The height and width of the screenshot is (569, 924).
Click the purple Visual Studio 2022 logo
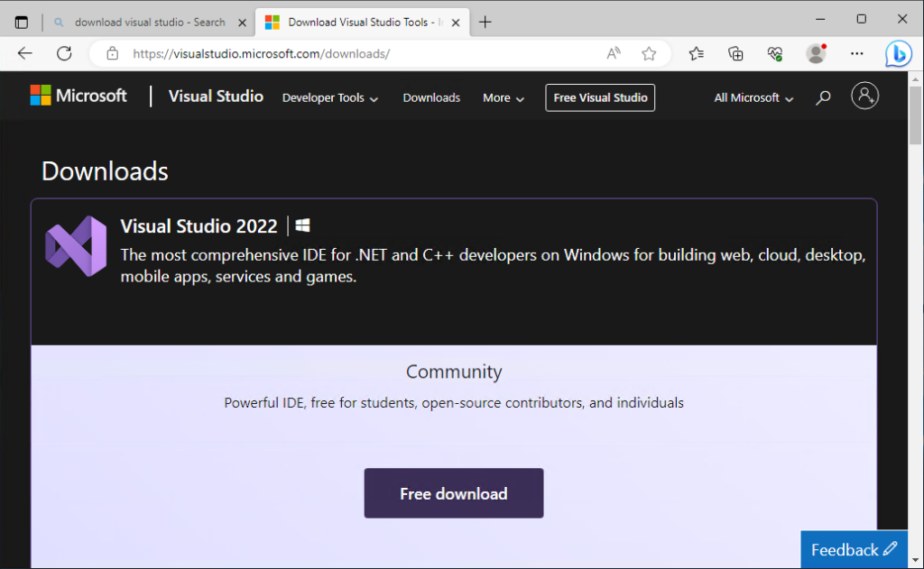coord(76,246)
